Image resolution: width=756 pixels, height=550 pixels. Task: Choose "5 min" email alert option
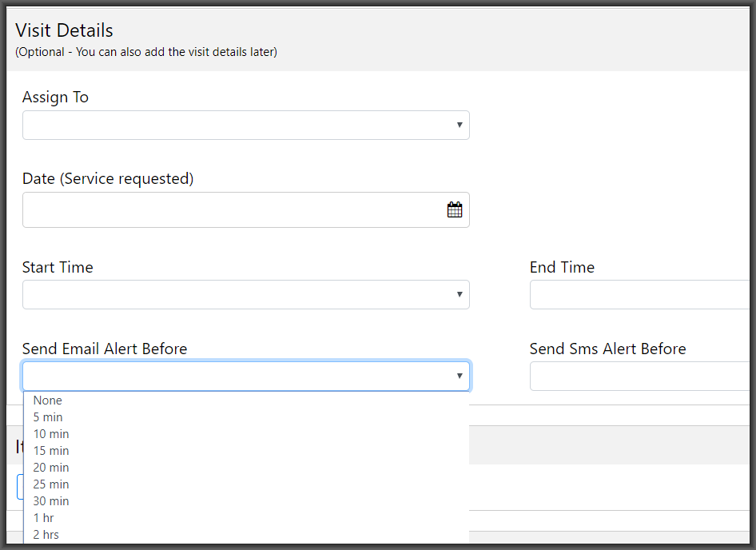point(47,416)
